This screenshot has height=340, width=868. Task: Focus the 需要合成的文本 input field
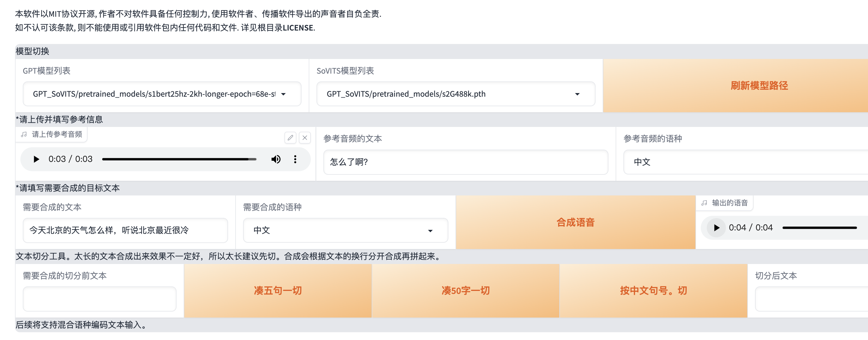coord(125,230)
